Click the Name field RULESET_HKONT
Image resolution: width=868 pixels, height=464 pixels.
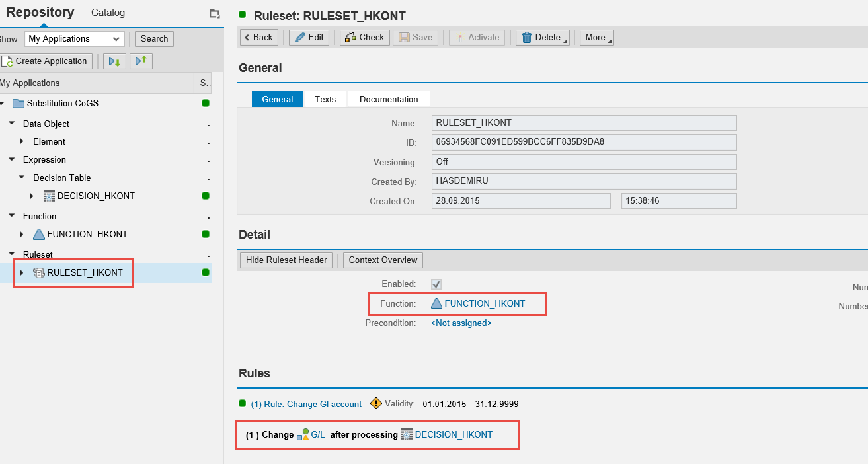coord(584,123)
